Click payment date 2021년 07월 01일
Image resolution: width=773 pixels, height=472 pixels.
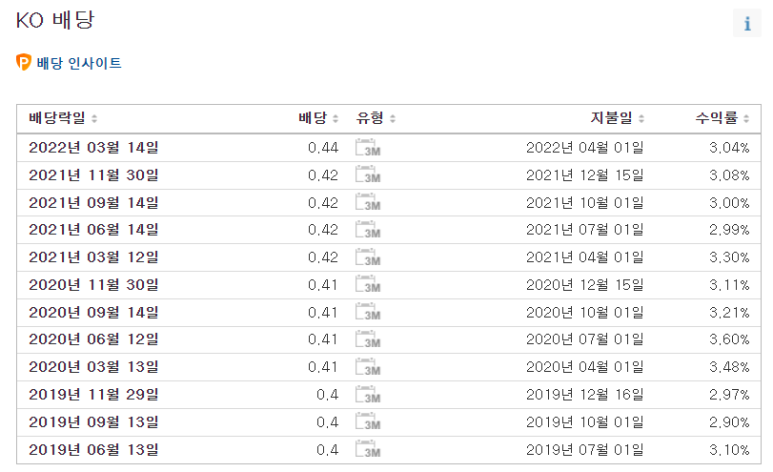point(585,230)
